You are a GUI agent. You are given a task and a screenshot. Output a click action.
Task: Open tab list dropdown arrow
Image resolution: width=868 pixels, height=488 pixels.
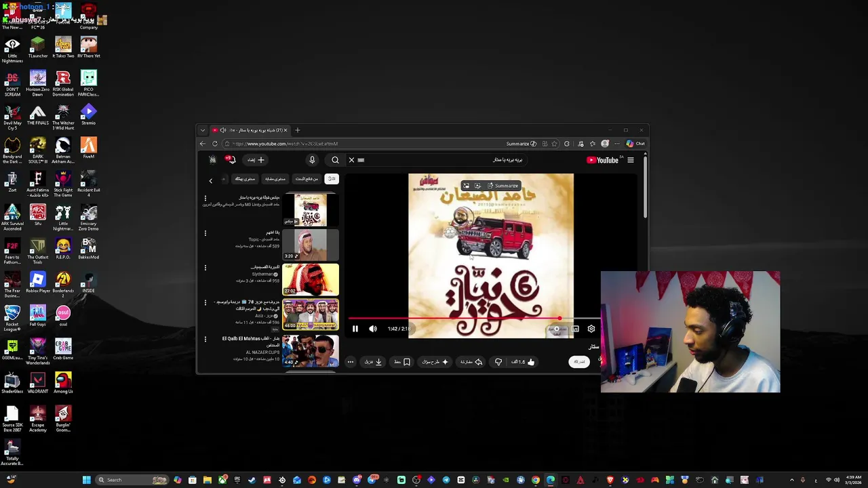point(202,130)
